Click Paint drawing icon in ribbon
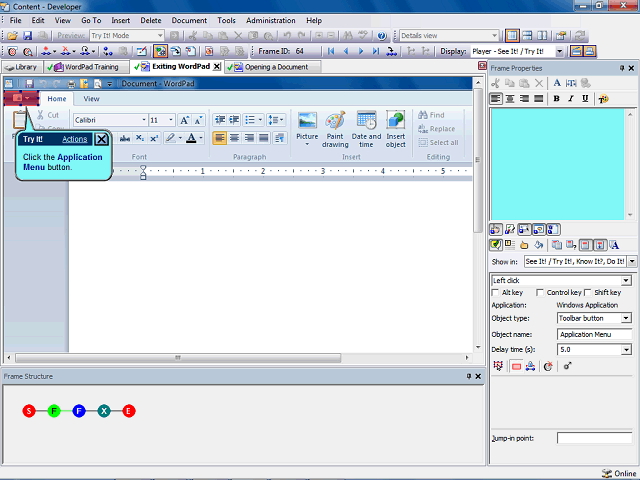Screen dimensions: 640x480 335,129
